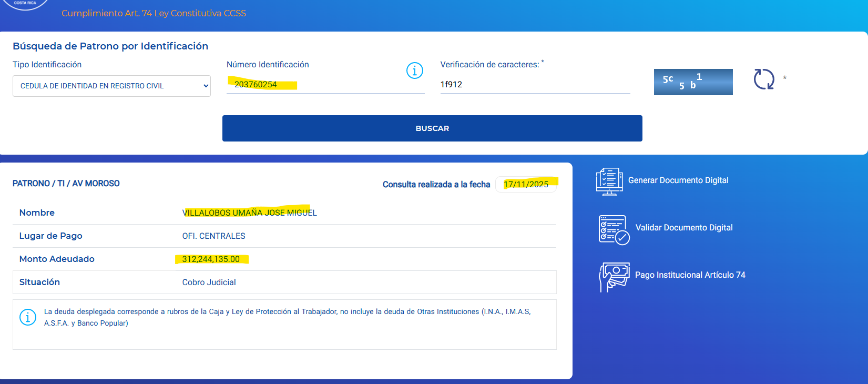Click the Monto Adeudado label

(57, 259)
